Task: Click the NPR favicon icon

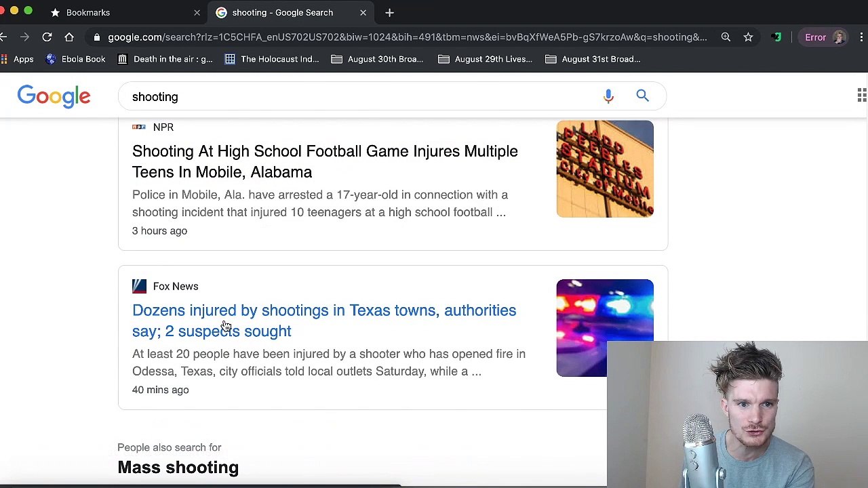Action: tap(139, 127)
